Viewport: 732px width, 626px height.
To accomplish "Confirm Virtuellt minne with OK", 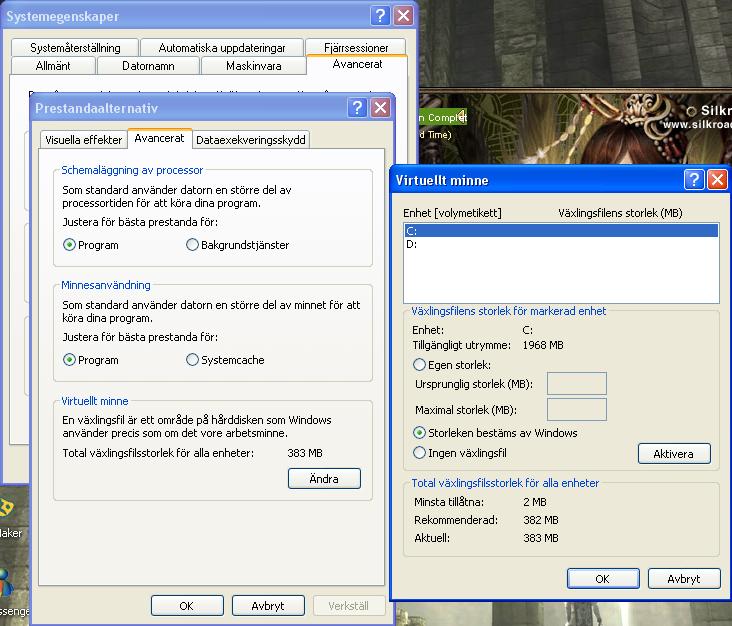I will pos(602,579).
